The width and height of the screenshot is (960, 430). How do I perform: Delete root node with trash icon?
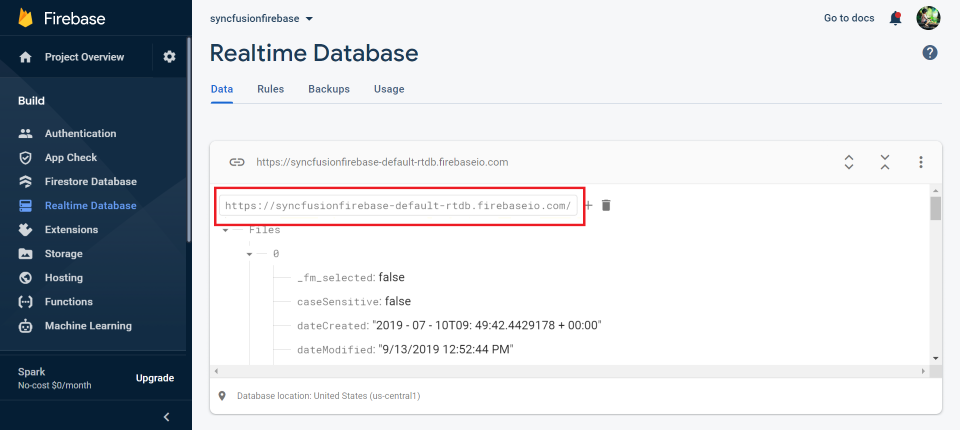606,205
